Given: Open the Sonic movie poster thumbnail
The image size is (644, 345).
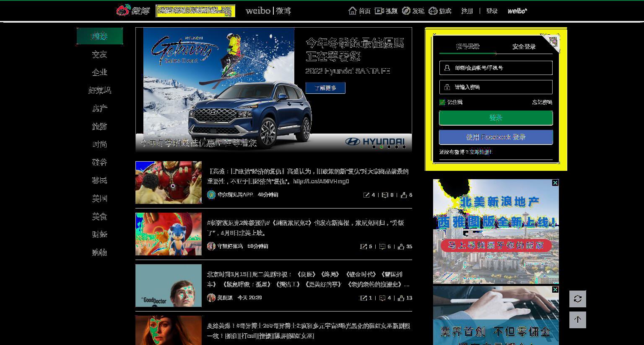Looking at the screenshot, I should tap(169, 234).
